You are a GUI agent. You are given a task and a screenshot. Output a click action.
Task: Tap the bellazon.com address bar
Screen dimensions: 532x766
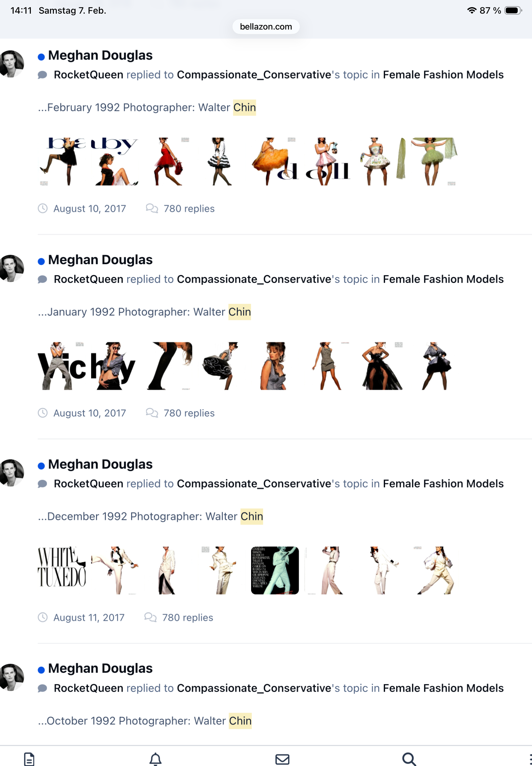[266, 27]
